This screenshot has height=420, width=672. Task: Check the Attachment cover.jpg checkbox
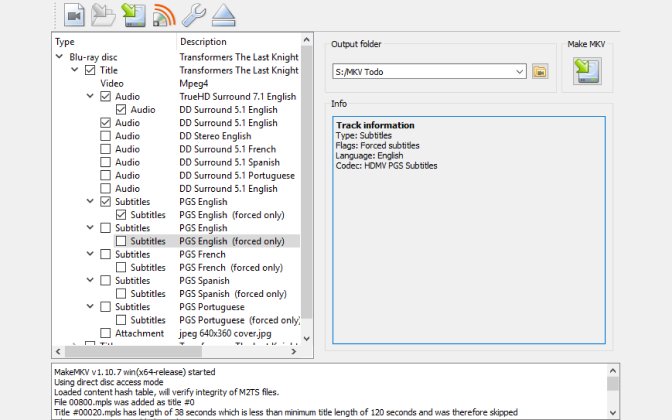pos(105,333)
